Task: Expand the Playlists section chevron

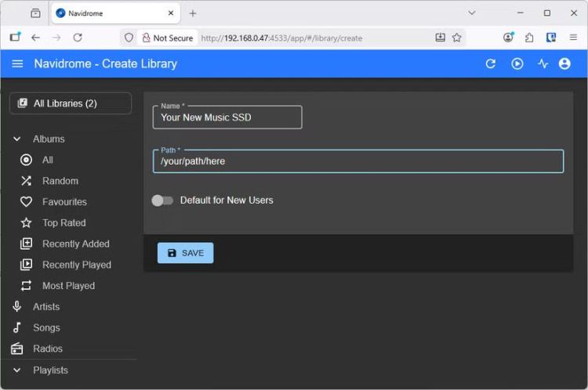Action: pyautogui.click(x=16, y=370)
